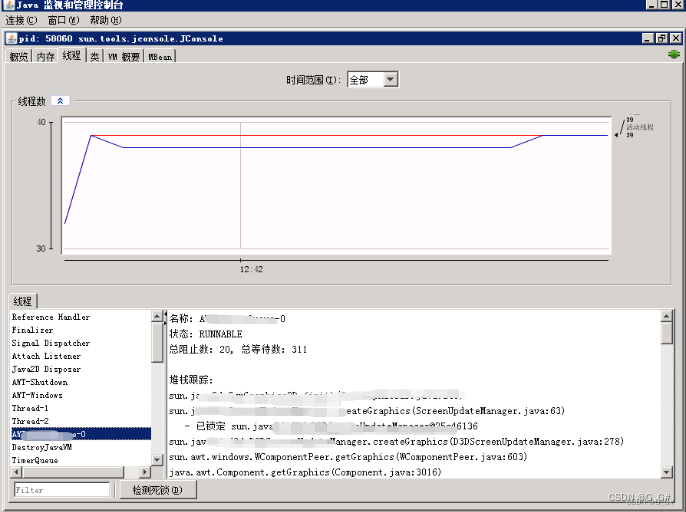686x512 pixels.
Task: Click the green connection status icon
Action: click(x=673, y=56)
